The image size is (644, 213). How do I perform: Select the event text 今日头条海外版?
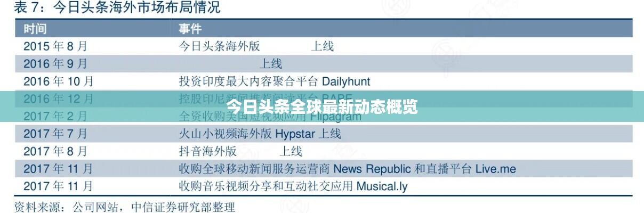[x=219, y=46]
